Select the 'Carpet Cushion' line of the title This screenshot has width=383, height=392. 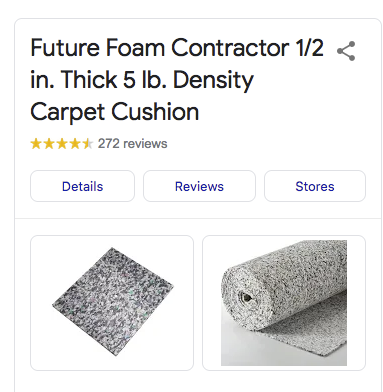(x=115, y=112)
